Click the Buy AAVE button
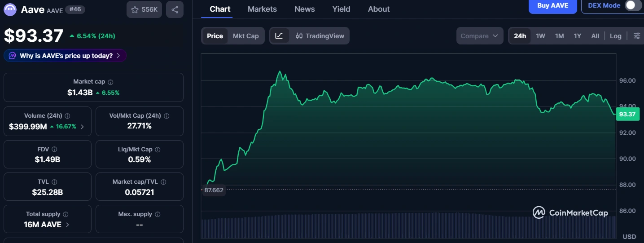644x243 pixels. tap(552, 6)
